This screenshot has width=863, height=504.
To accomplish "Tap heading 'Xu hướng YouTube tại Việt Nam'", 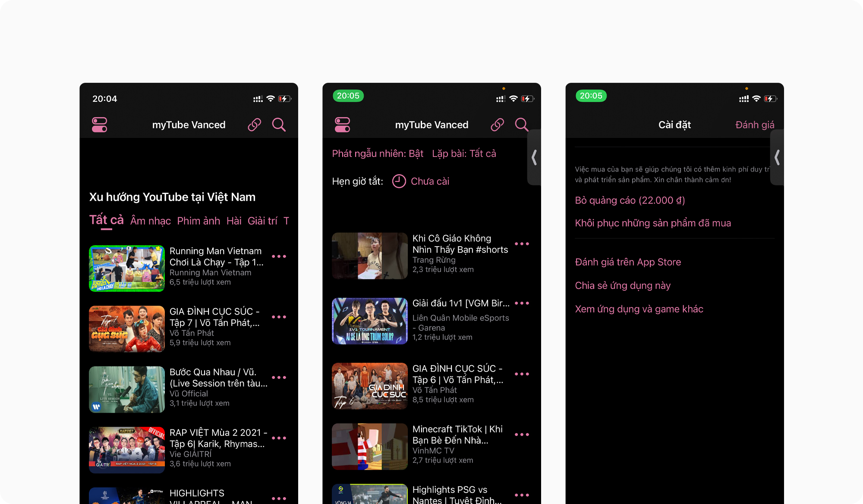I will [172, 197].
